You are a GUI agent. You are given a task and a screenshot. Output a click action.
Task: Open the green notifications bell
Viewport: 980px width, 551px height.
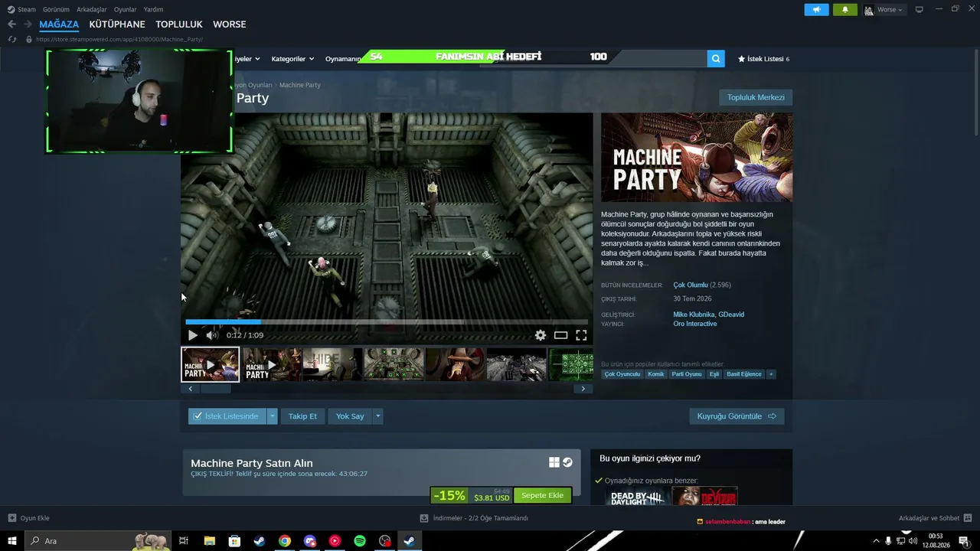pyautogui.click(x=845, y=10)
